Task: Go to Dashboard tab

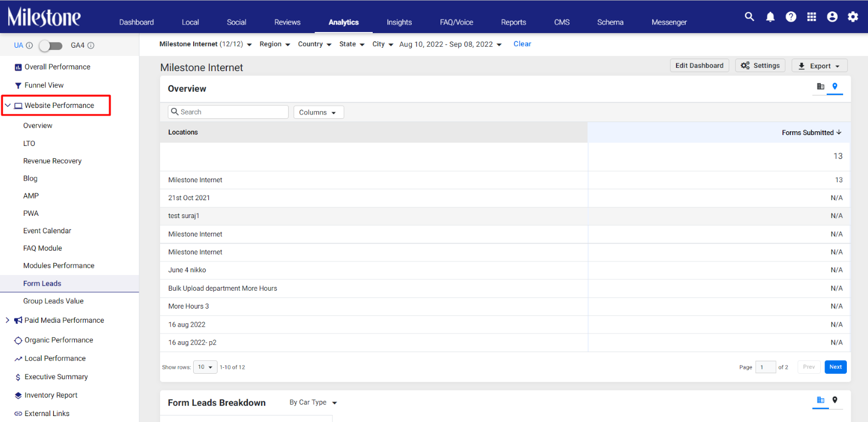Action: click(137, 22)
